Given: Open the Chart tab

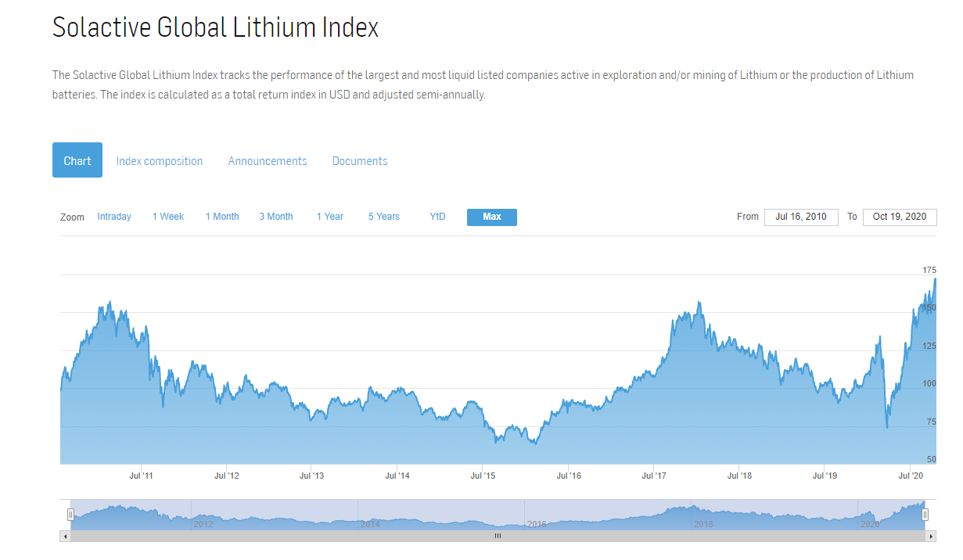Looking at the screenshot, I should pos(77,160).
